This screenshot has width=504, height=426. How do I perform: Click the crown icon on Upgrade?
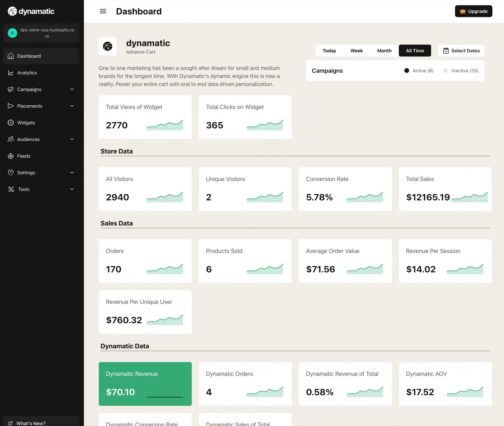(x=463, y=11)
